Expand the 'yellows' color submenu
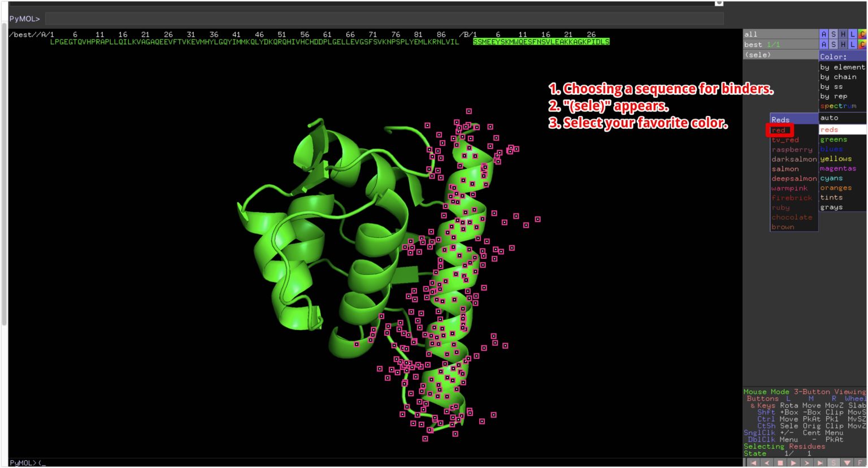The width and height of the screenshot is (868, 468). point(836,159)
